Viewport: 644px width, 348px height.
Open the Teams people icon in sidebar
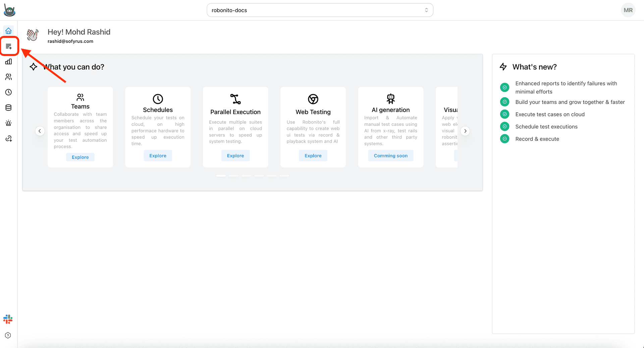[x=8, y=77]
